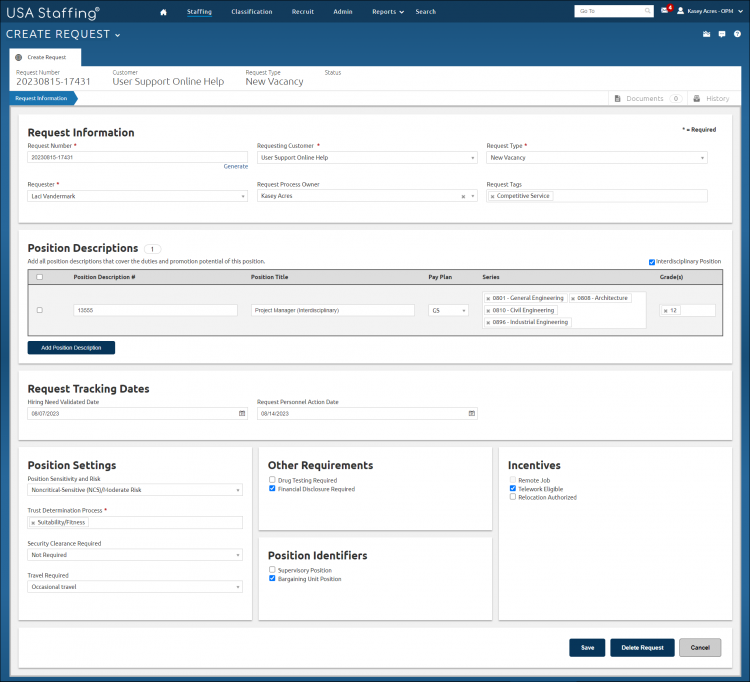The image size is (750, 682).
Task: Open the Classification menu
Action: pos(252,11)
